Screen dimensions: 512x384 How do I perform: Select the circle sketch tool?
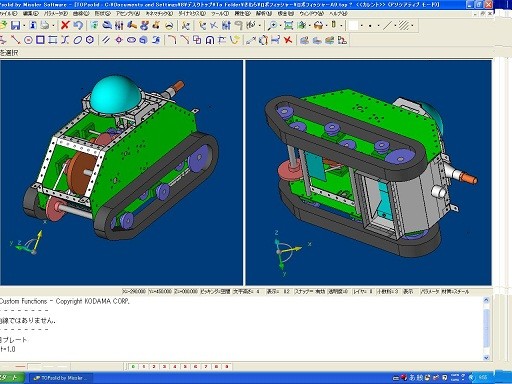coord(28,40)
